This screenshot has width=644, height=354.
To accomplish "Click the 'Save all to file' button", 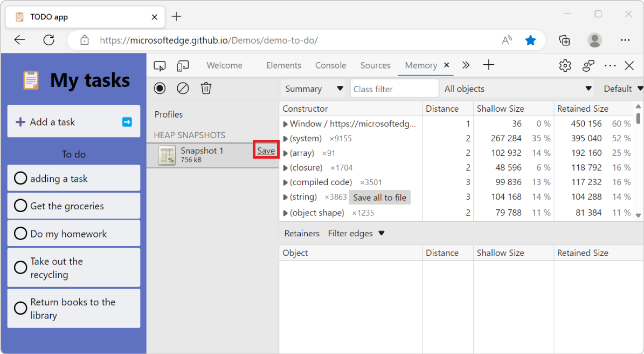I will (x=379, y=197).
